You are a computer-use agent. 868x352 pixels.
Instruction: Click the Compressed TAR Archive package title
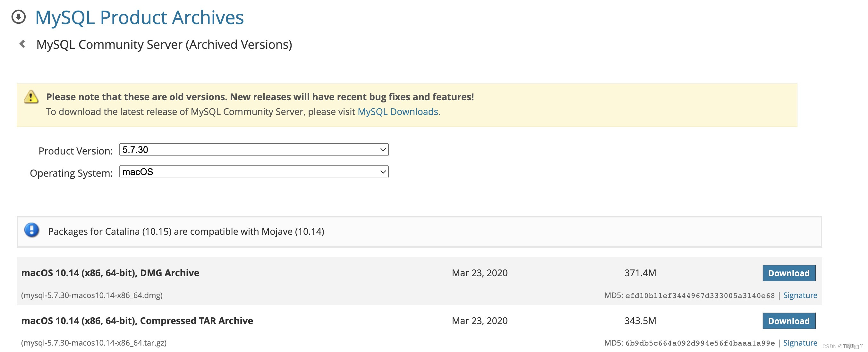coord(137,321)
